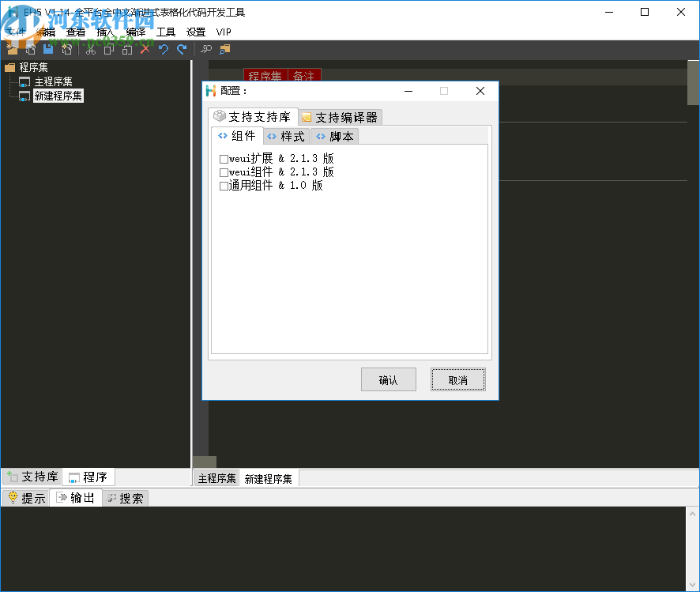
Task: Select the Copy icon in toolbar
Action: (108, 49)
